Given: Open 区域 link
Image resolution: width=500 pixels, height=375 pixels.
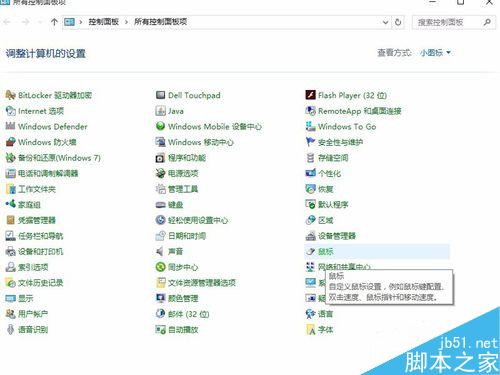Looking at the screenshot, I should (x=325, y=220).
